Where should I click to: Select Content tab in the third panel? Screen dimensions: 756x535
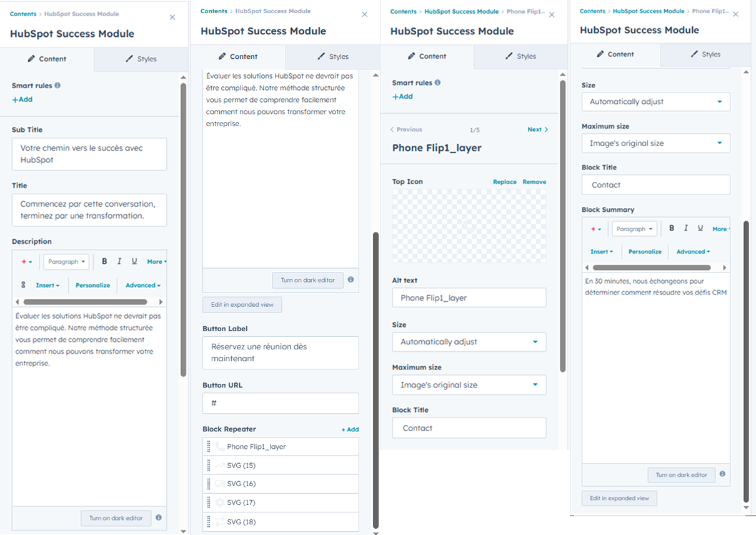coord(427,56)
